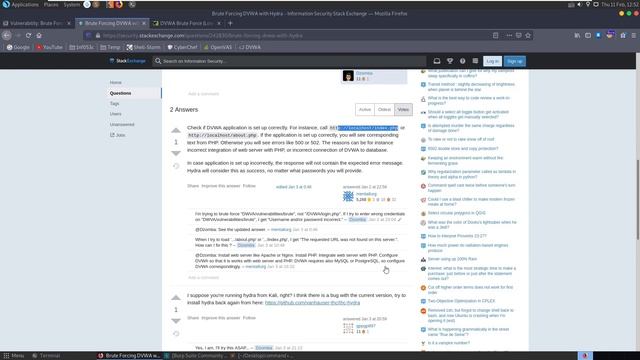Image resolution: width=640 pixels, height=360 pixels.
Task: Open page actions three-dot menu
Action: click(509, 36)
